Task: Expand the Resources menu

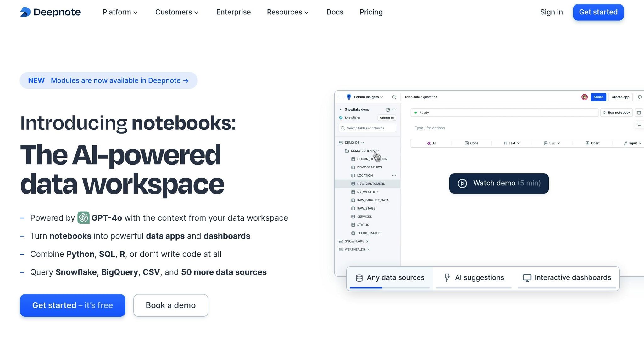Action: 288,12
